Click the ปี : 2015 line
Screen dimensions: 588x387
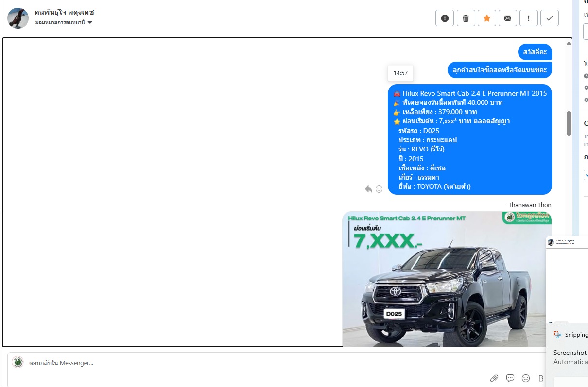[x=411, y=159]
